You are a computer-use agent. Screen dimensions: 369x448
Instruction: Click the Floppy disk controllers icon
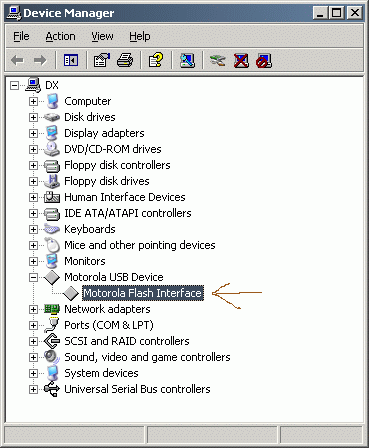52,165
